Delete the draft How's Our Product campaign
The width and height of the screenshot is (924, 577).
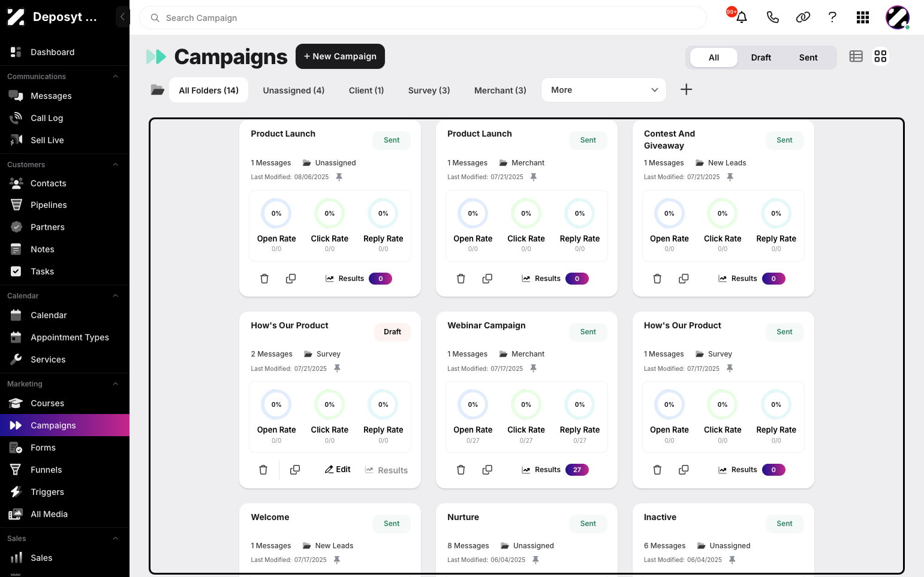click(263, 470)
